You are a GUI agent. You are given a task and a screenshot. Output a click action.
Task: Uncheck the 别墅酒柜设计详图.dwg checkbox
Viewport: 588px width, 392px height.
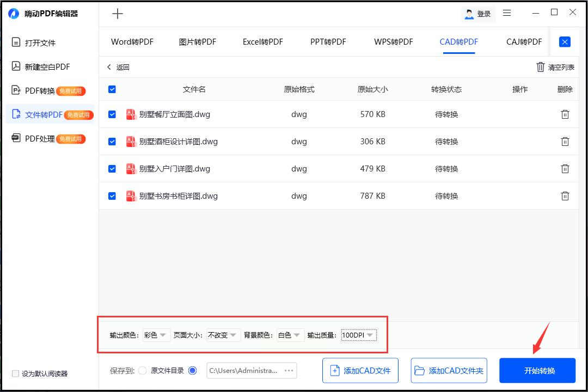[112, 142]
